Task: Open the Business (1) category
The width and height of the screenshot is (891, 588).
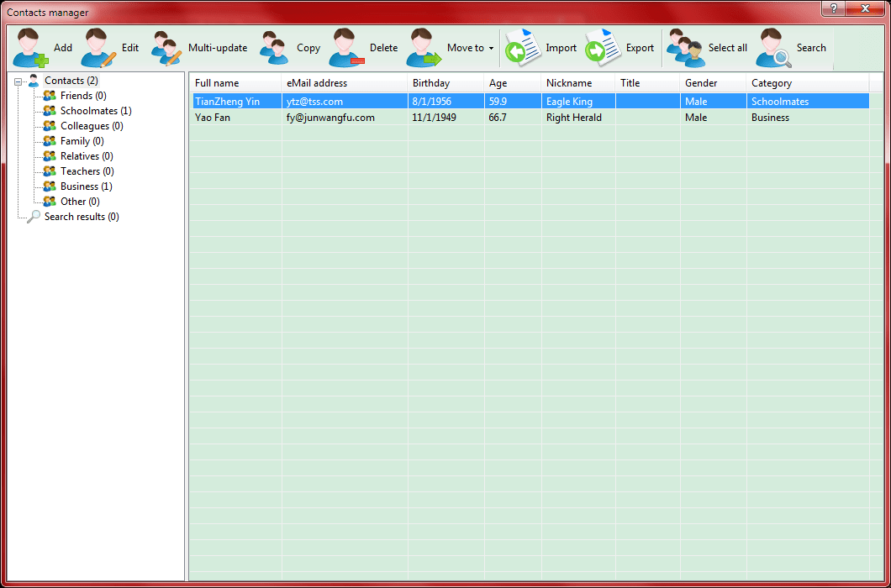Action: (86, 186)
